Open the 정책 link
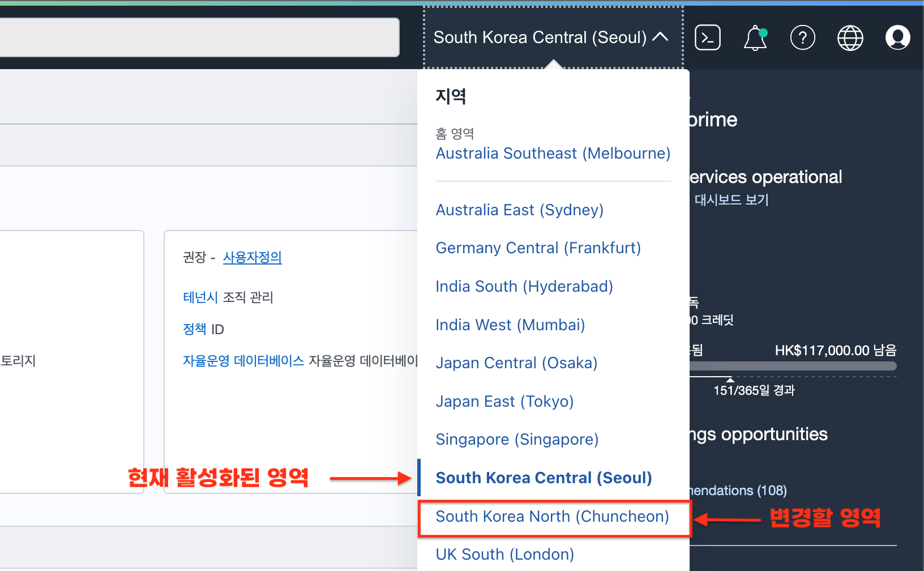This screenshot has height=571, width=924. (195, 329)
